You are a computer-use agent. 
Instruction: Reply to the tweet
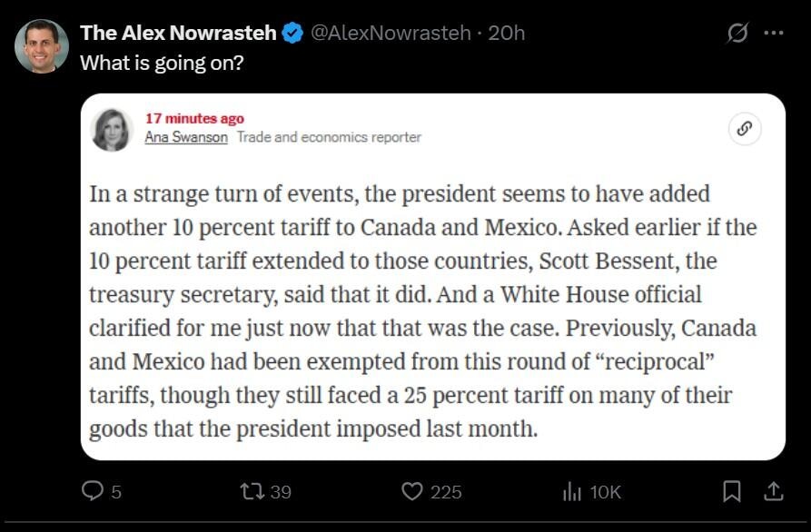[x=94, y=492]
